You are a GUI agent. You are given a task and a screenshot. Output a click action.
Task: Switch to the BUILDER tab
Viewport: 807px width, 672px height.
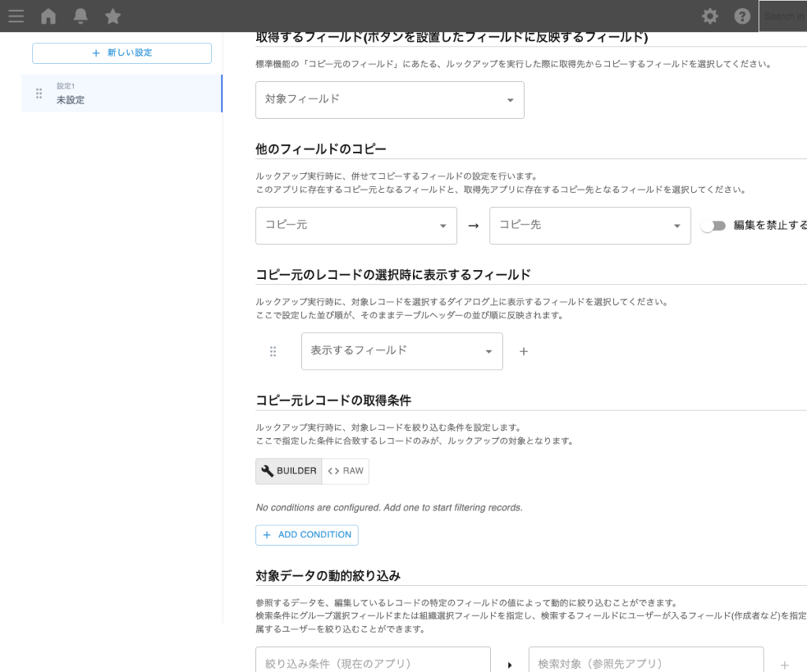point(288,471)
